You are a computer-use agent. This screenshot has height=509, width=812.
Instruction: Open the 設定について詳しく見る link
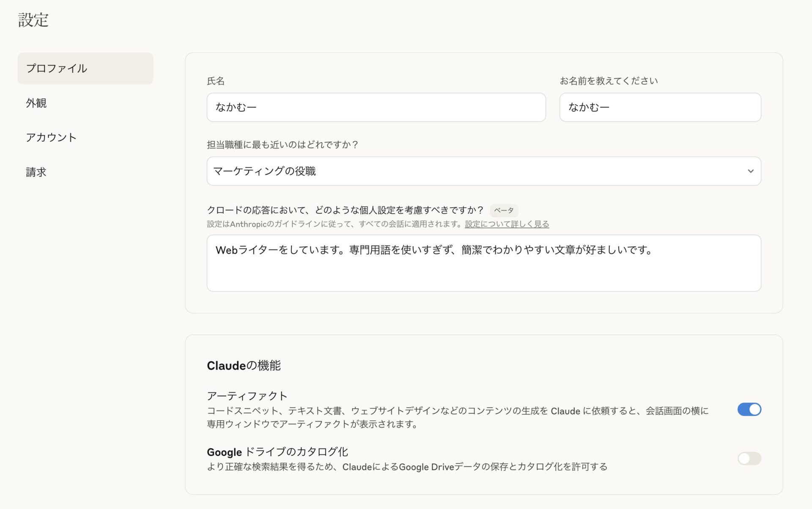pyautogui.click(x=507, y=224)
